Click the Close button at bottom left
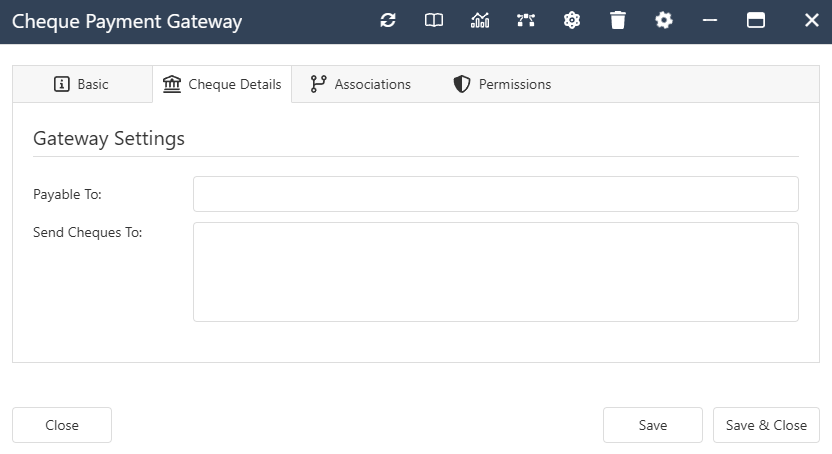Viewport: 832px width, 454px height. click(x=62, y=425)
